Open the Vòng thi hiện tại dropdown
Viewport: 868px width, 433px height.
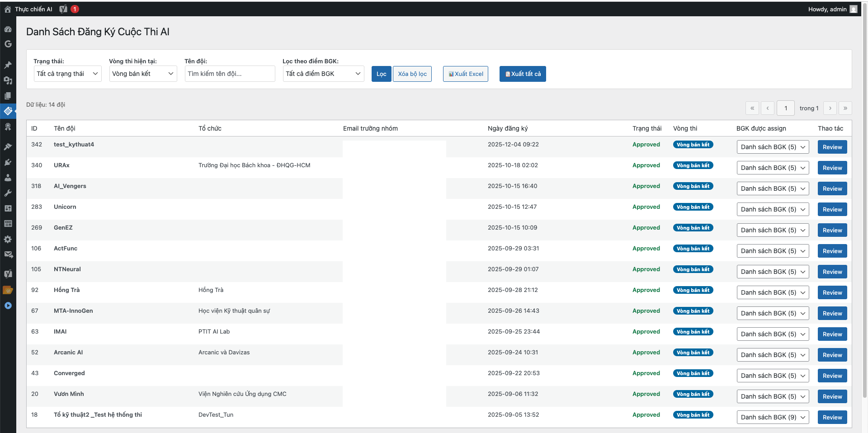[x=143, y=74]
